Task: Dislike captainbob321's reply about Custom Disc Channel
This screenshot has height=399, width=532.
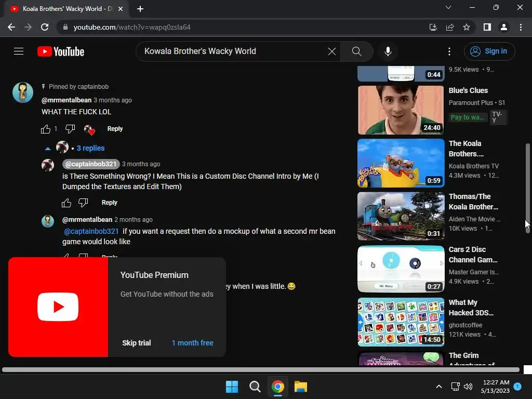Action: tap(83, 203)
